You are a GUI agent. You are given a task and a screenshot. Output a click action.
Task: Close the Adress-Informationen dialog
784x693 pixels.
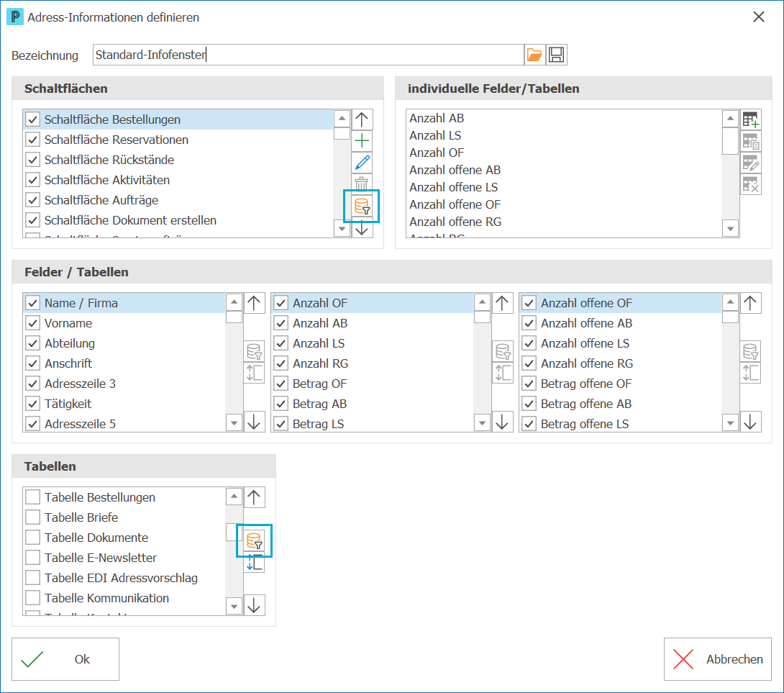(x=759, y=17)
